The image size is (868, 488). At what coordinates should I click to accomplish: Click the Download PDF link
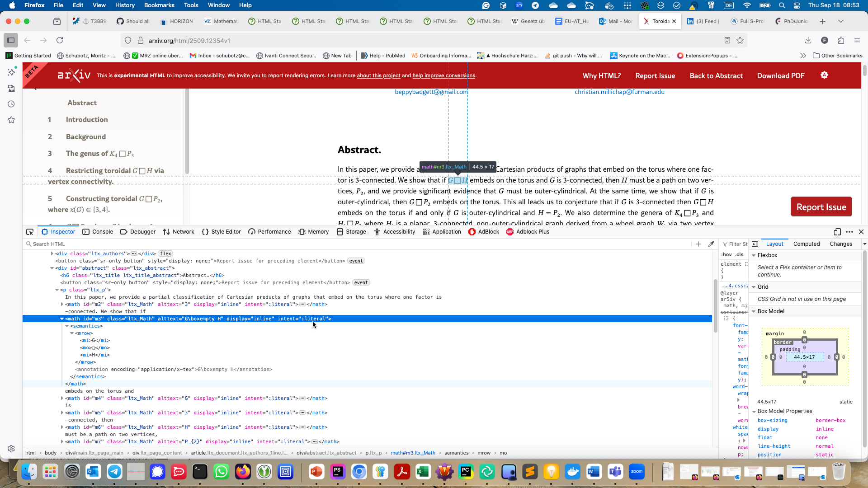tap(781, 75)
